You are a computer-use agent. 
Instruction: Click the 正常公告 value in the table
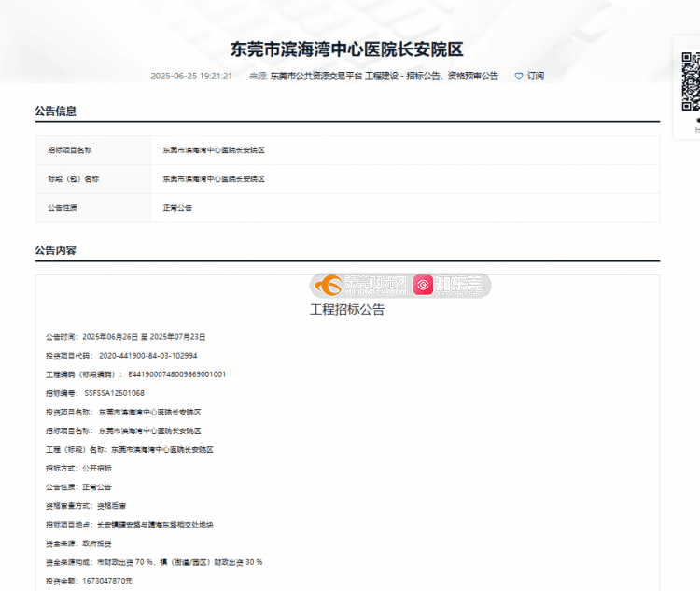pos(177,207)
